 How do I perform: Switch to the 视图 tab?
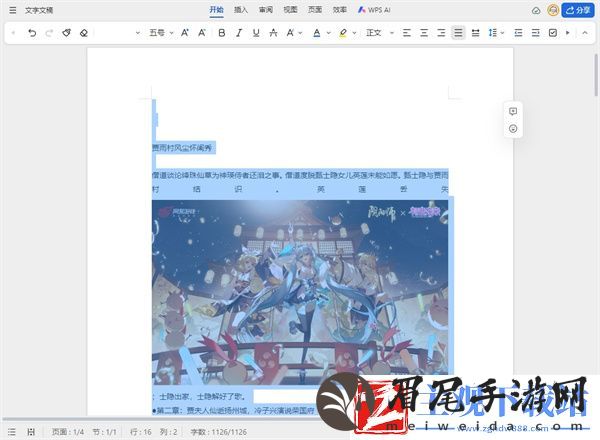click(x=290, y=10)
